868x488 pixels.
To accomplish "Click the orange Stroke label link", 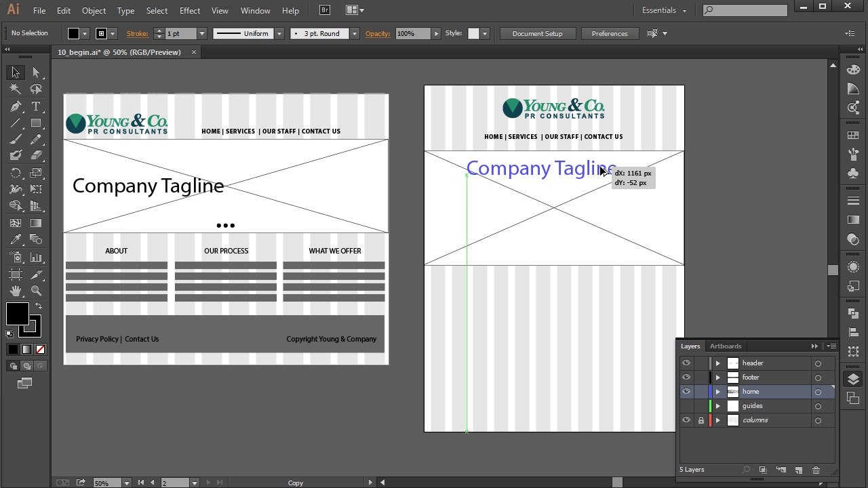I will click(x=138, y=33).
